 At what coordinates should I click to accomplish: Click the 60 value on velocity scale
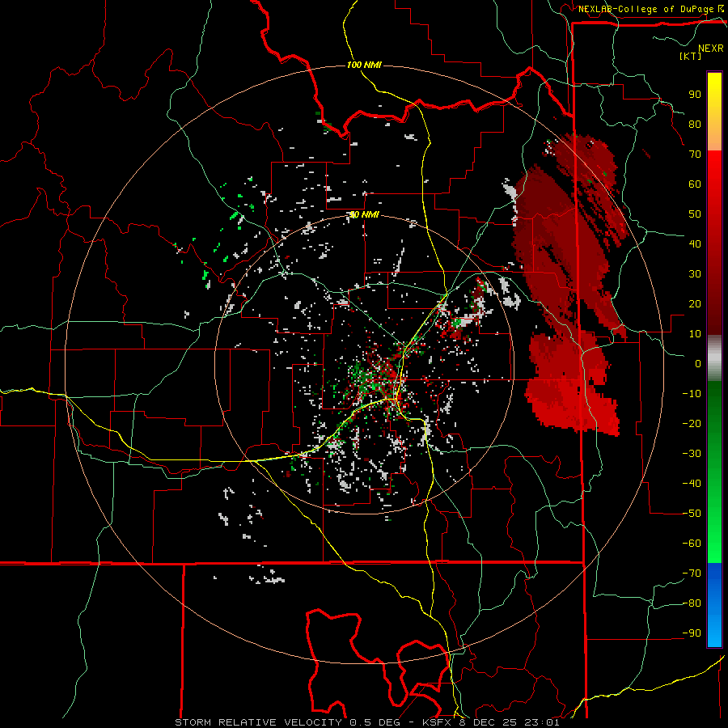(695, 184)
